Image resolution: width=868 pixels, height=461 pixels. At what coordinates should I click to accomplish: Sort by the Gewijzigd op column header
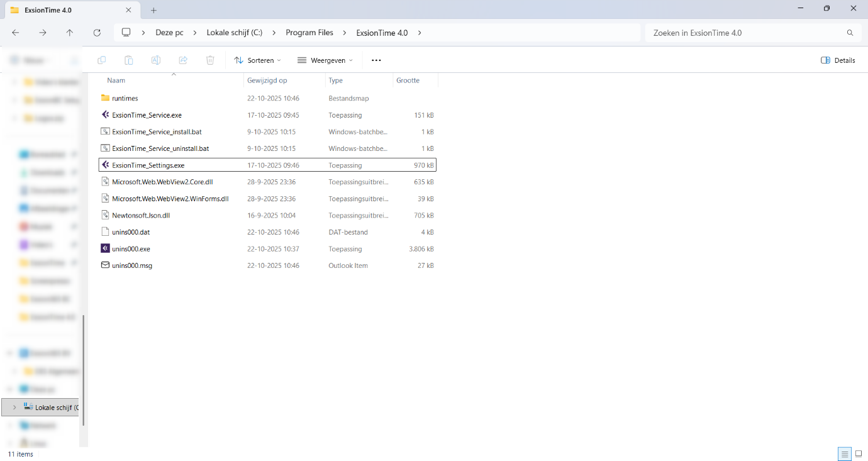[284, 81]
